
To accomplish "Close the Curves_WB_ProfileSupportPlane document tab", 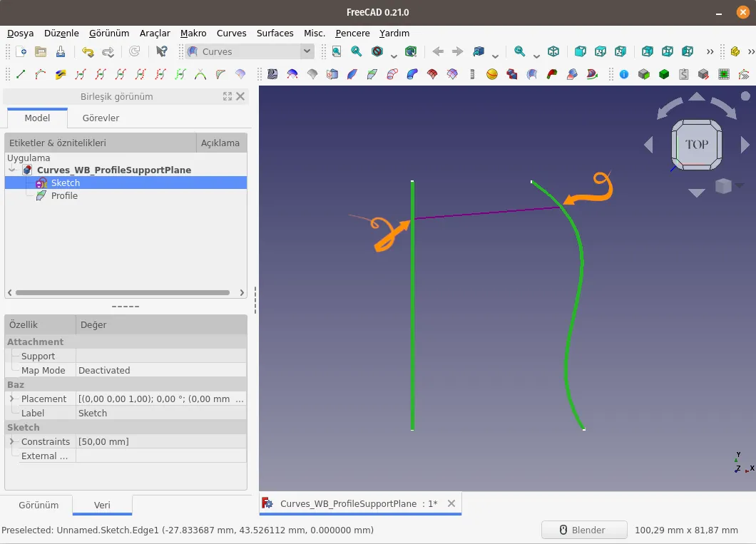I will [451, 503].
